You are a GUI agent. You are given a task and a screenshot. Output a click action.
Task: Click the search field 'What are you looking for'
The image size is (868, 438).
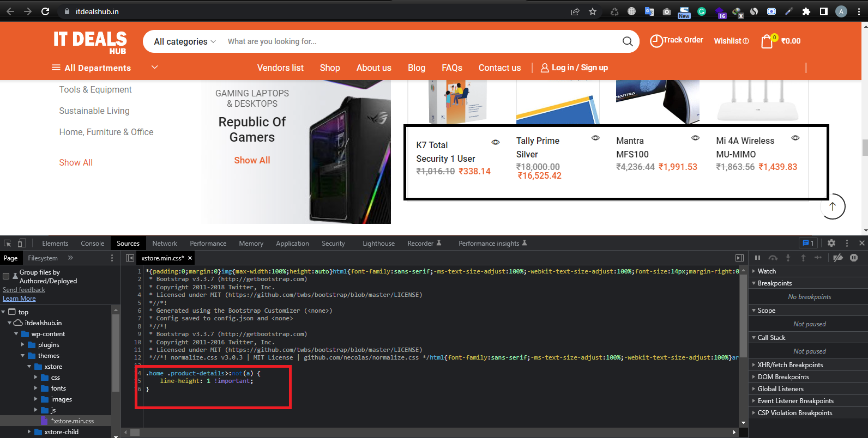(420, 41)
